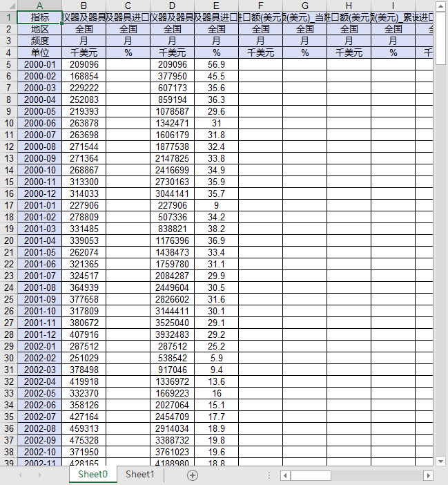Image resolution: width=448 pixels, height=485 pixels.
Task: Click cell A3 containing 频度
Action: tap(40, 41)
